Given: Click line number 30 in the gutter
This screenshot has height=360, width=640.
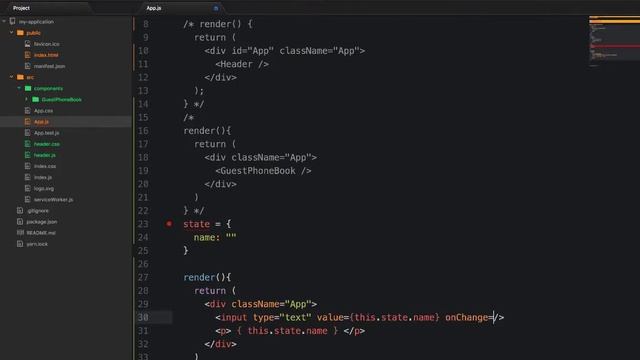Looking at the screenshot, I should tap(143, 317).
